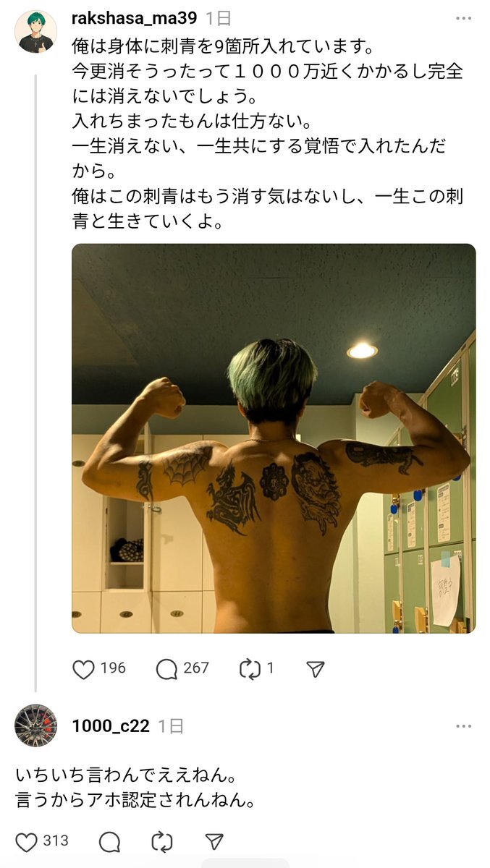Repost the 1000_c22 reply
Image resolution: width=490 pixels, height=868 pixels.
click(x=161, y=841)
